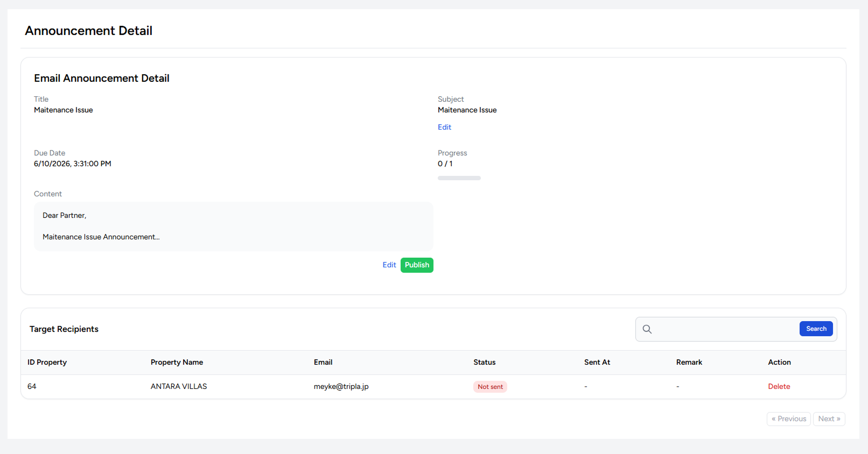Click the ID Property value 64
The width and height of the screenshot is (868, 454).
[x=32, y=387]
